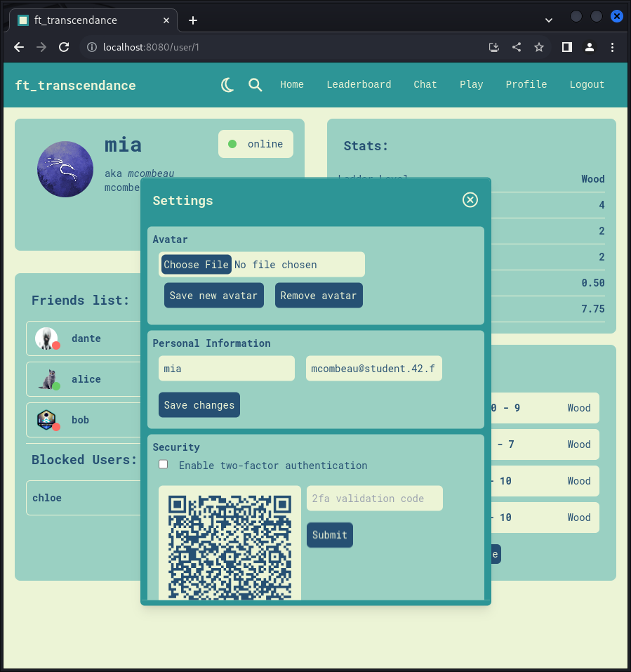Save changes to personal information
Image resolution: width=631 pixels, height=672 pixels.
199,405
